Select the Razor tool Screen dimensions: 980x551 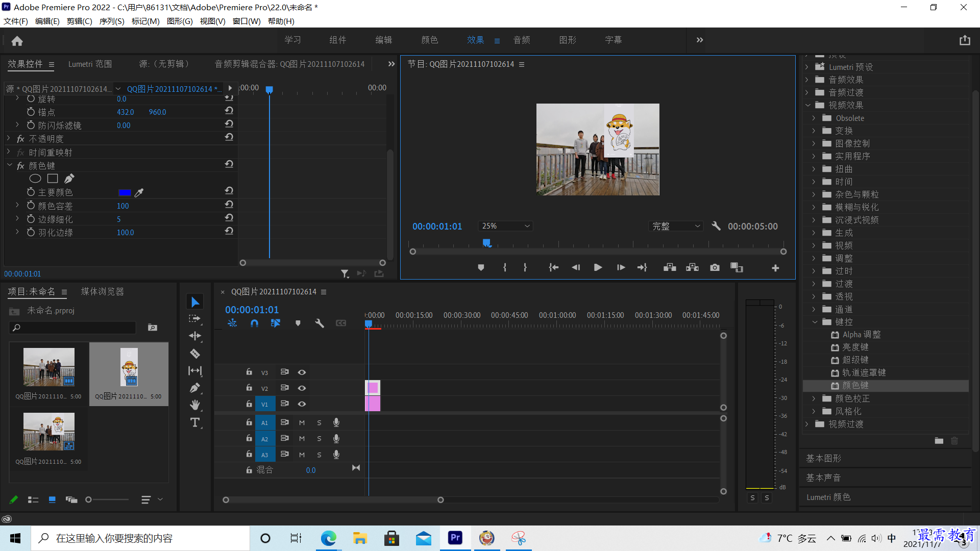coord(195,353)
